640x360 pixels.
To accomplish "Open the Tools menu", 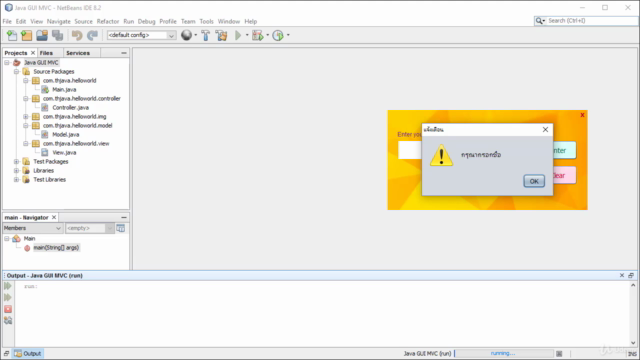I will tap(207, 21).
